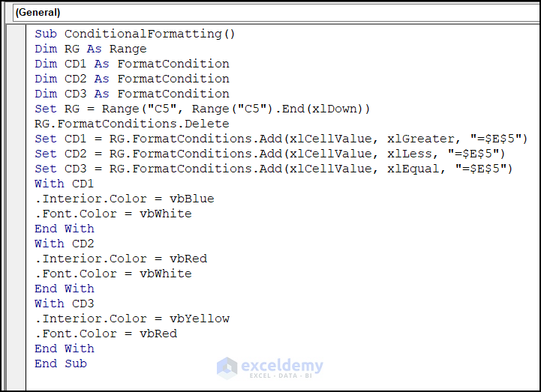
Task: Click the .Interior.Color = vbRed line
Action: [x=121, y=259]
